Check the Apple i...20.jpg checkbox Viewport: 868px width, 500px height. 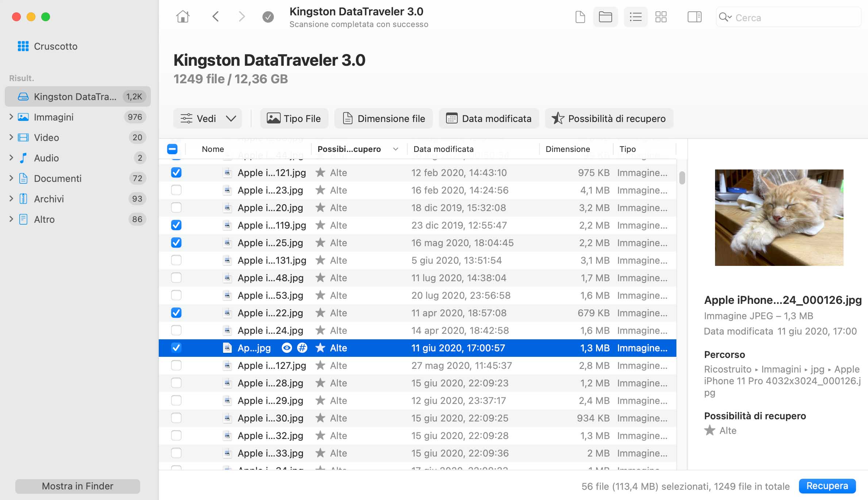coord(176,207)
